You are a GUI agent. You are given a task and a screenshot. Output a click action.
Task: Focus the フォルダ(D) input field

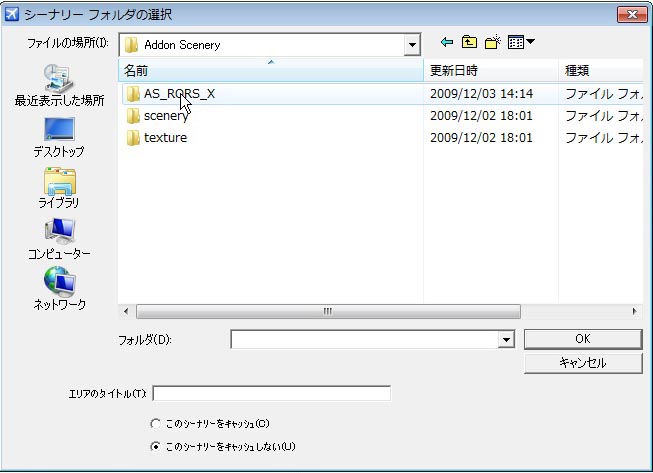tap(365, 340)
